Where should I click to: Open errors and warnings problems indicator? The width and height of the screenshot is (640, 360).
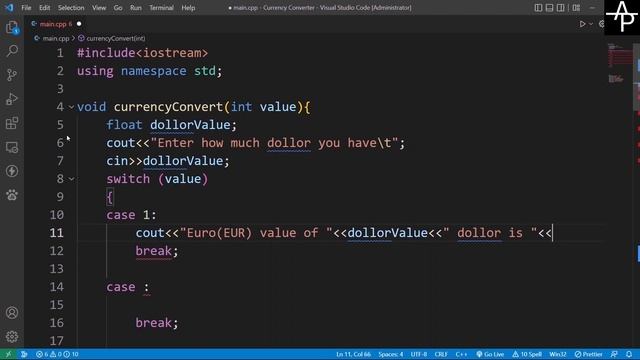(x=57, y=354)
